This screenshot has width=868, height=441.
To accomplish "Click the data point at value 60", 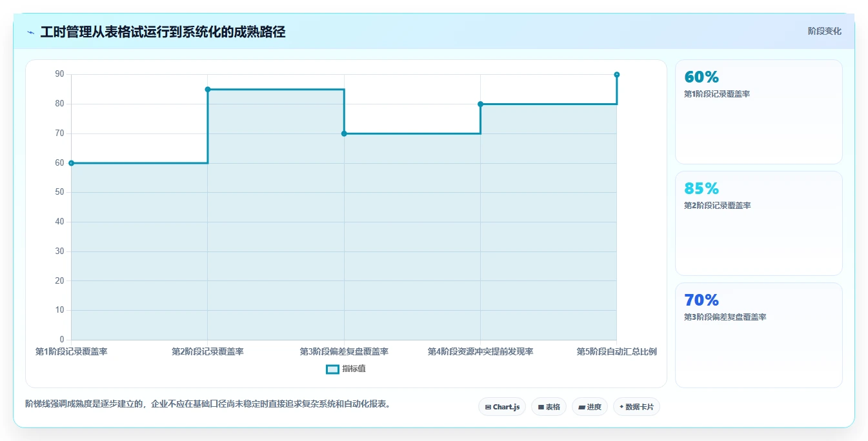I will (x=71, y=163).
